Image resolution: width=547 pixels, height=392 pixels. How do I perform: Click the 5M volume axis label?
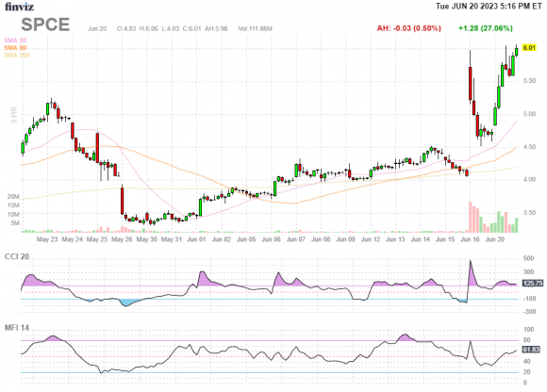[15, 223]
